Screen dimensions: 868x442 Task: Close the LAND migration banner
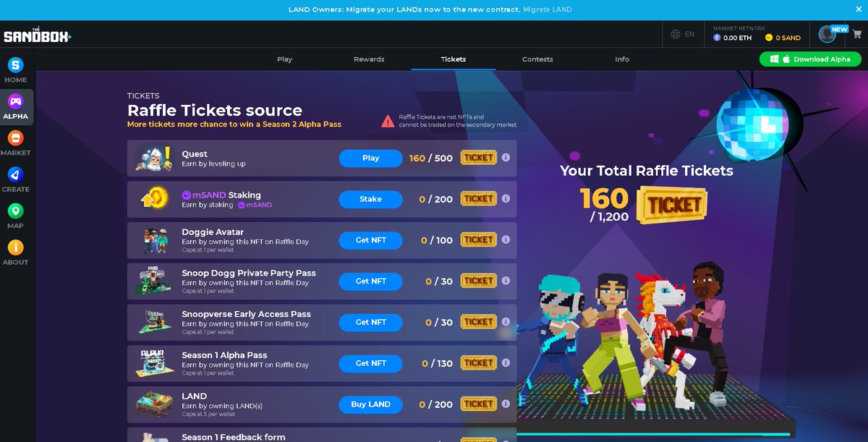[x=859, y=9]
